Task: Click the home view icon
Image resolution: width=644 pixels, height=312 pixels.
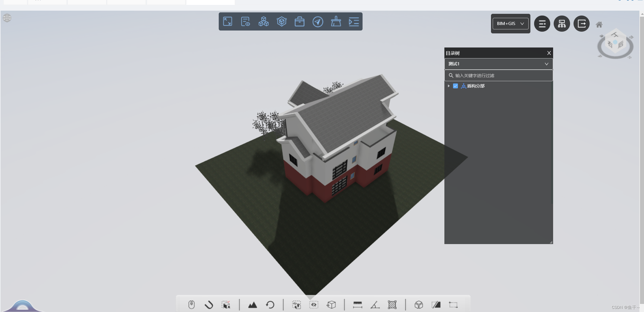Action: pyautogui.click(x=599, y=25)
